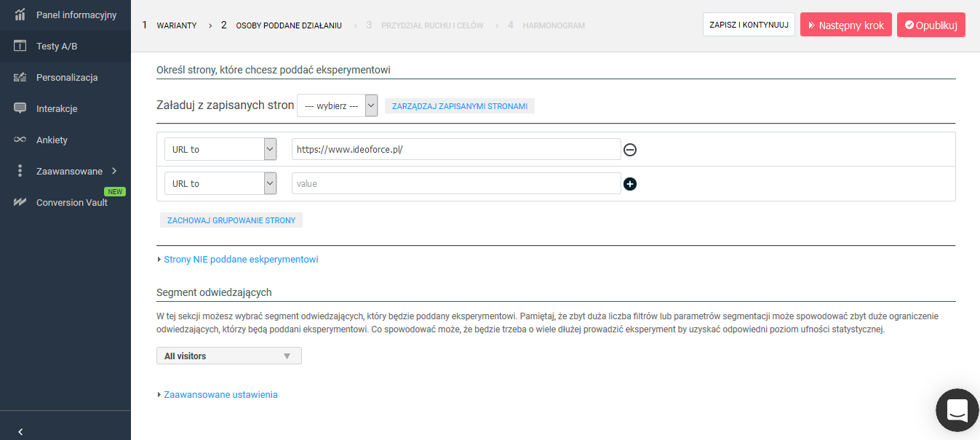Open the All visitors segment dropdown
This screenshot has height=440, width=980.
228,356
